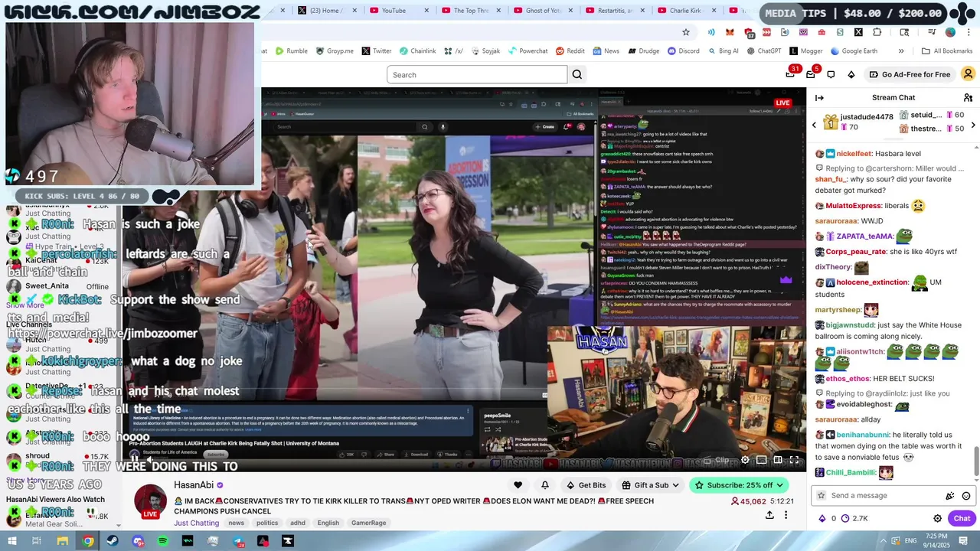Open the MetaMask fox extension
This screenshot has width=980, height=551.
pos(730,32)
